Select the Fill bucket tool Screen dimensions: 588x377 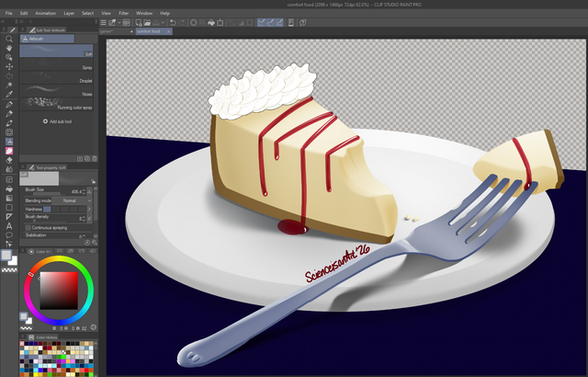9,189
